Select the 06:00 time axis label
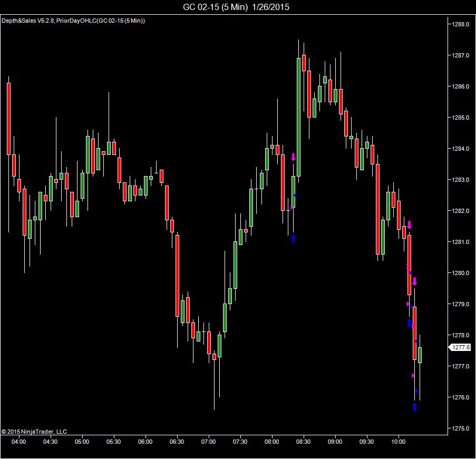 145,442
